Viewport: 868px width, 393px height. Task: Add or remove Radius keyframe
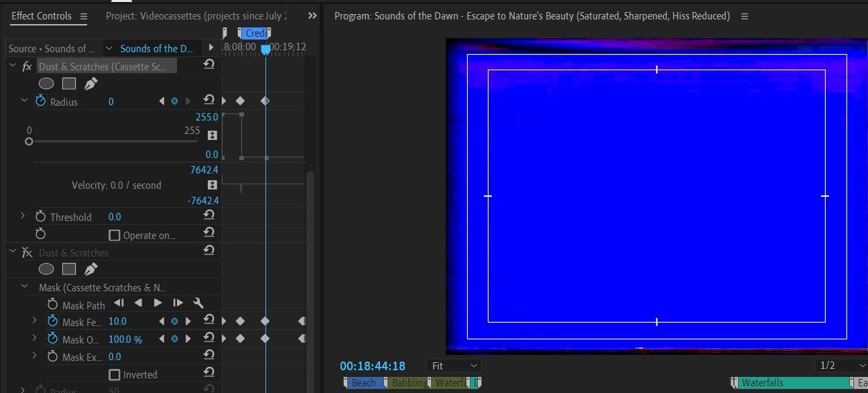tap(174, 101)
